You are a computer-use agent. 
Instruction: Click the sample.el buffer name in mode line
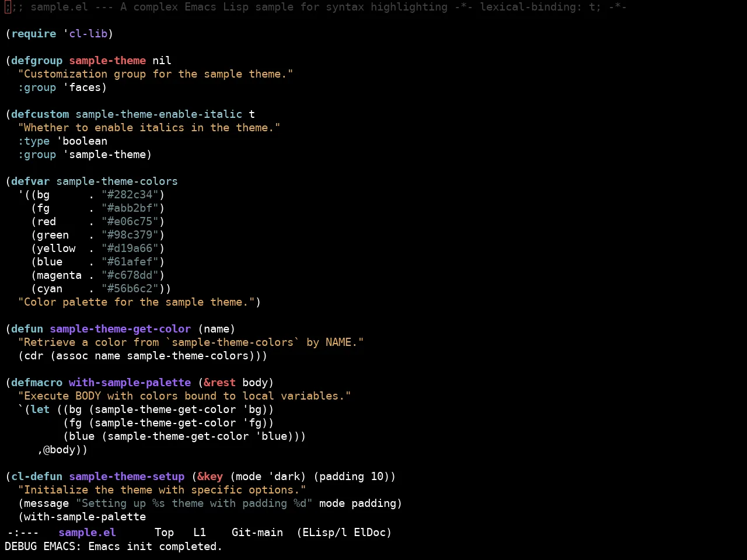pos(88,533)
